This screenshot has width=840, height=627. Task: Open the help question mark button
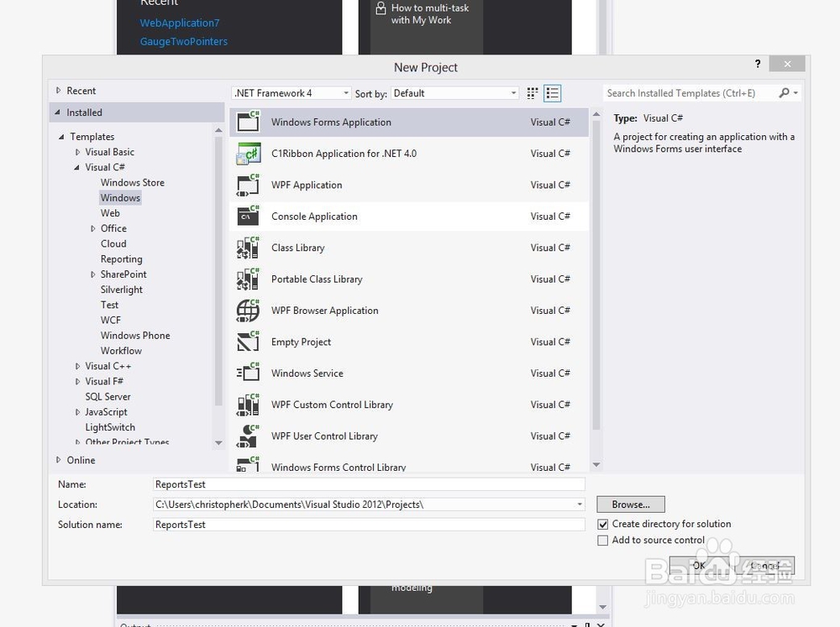pos(758,64)
